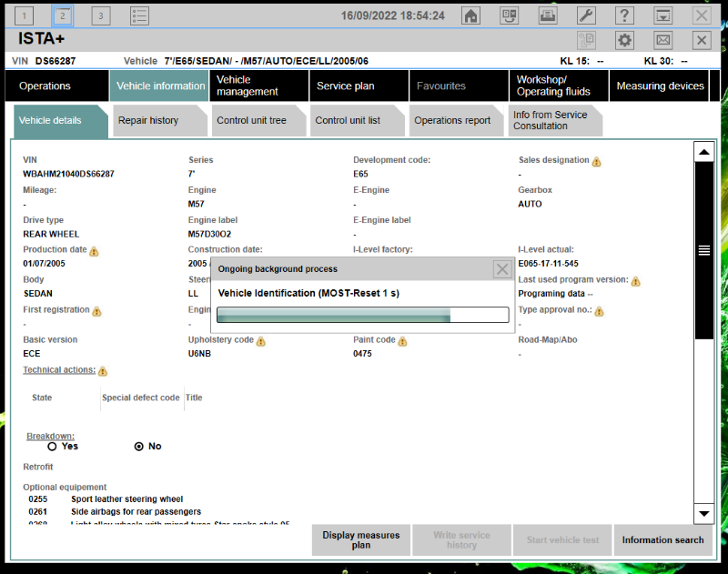
Task: Switch to session tab 3
Action: [101, 16]
